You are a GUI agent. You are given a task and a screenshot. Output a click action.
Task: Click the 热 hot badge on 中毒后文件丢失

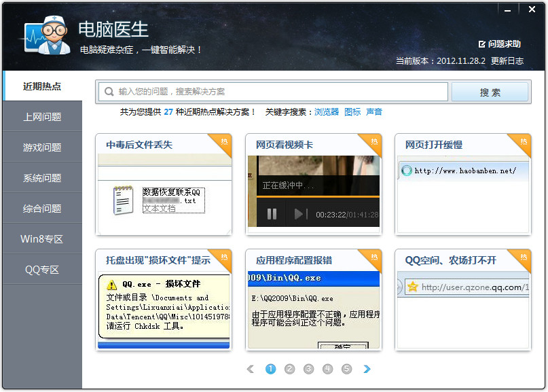tap(223, 141)
